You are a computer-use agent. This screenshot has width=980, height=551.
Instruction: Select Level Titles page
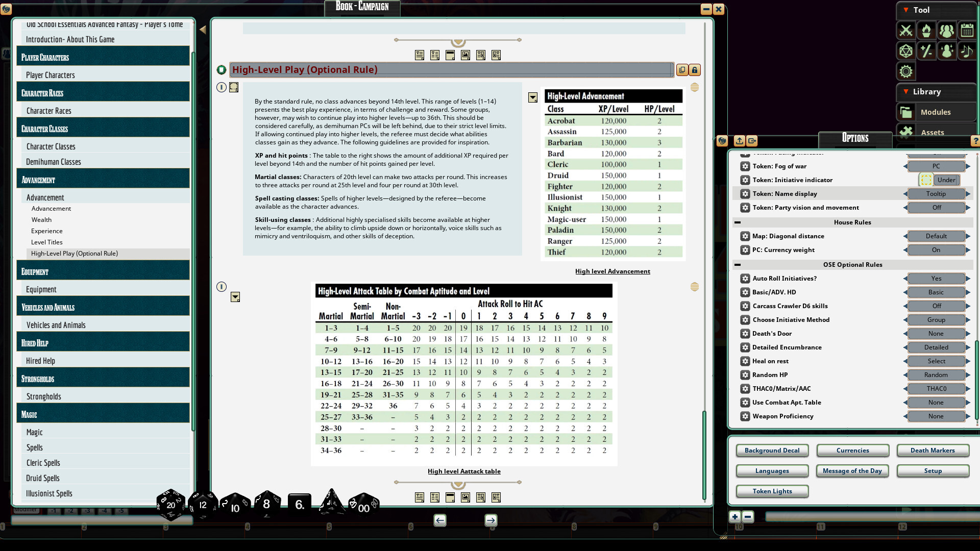point(47,242)
